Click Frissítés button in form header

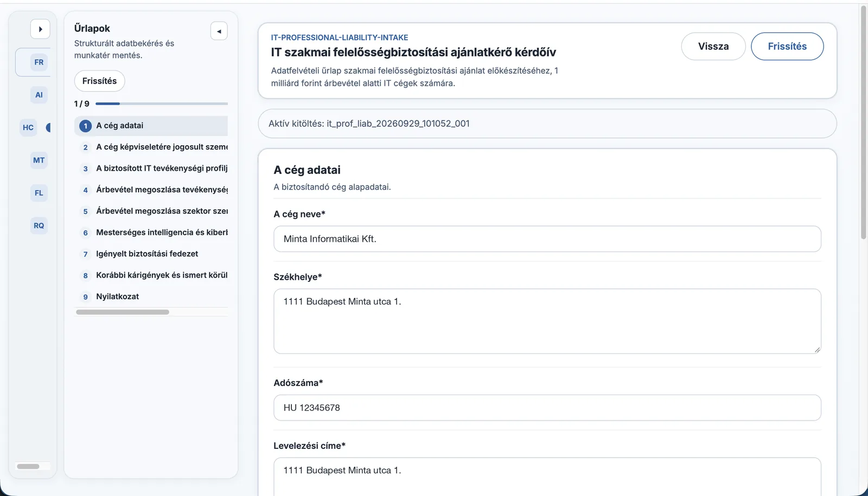[x=787, y=47]
